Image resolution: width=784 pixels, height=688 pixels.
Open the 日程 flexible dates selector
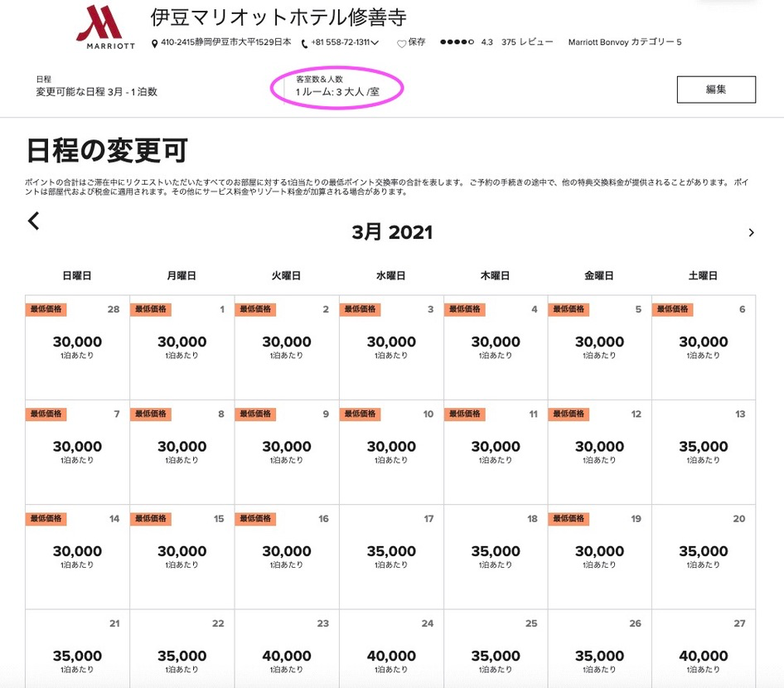pyautogui.click(x=96, y=87)
